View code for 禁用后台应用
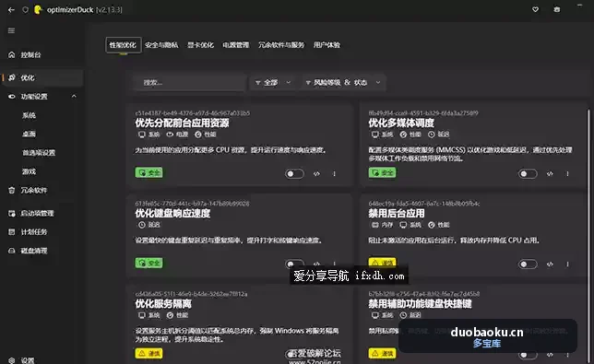The height and width of the screenshot is (364, 594). [550, 264]
